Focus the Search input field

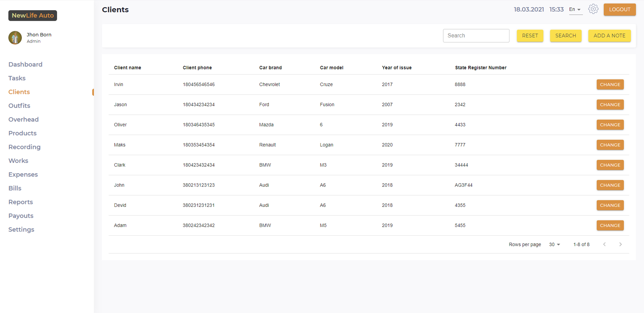(476, 36)
